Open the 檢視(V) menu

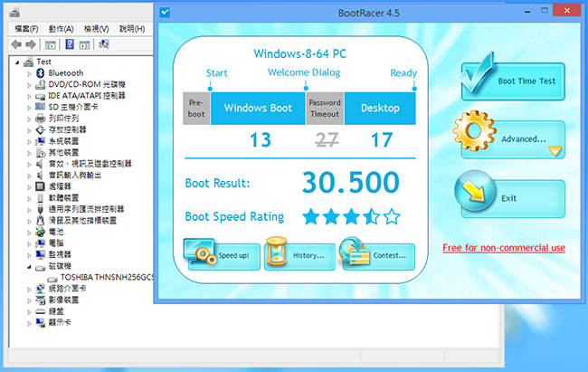(97, 29)
